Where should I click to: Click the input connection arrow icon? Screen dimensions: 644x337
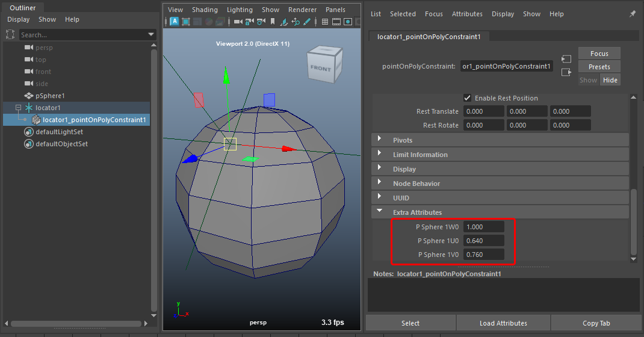pos(566,59)
